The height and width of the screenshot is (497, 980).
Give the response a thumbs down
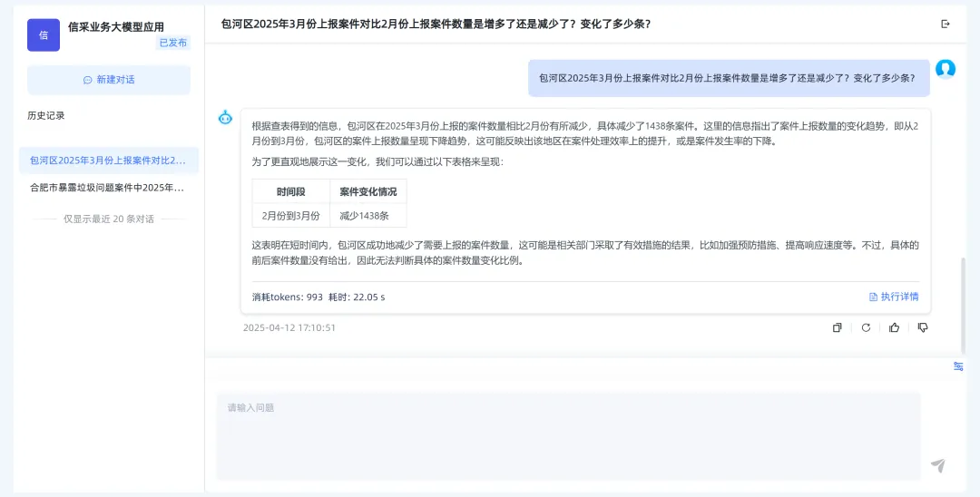tap(923, 327)
